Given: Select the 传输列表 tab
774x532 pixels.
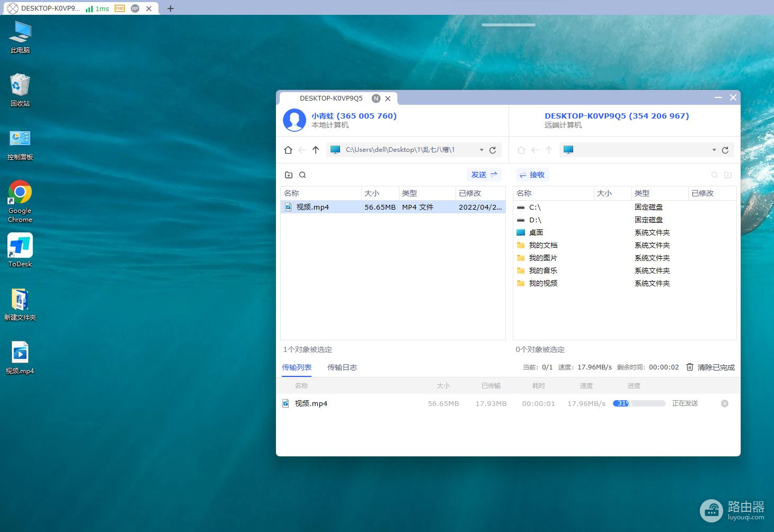Looking at the screenshot, I should pos(297,367).
